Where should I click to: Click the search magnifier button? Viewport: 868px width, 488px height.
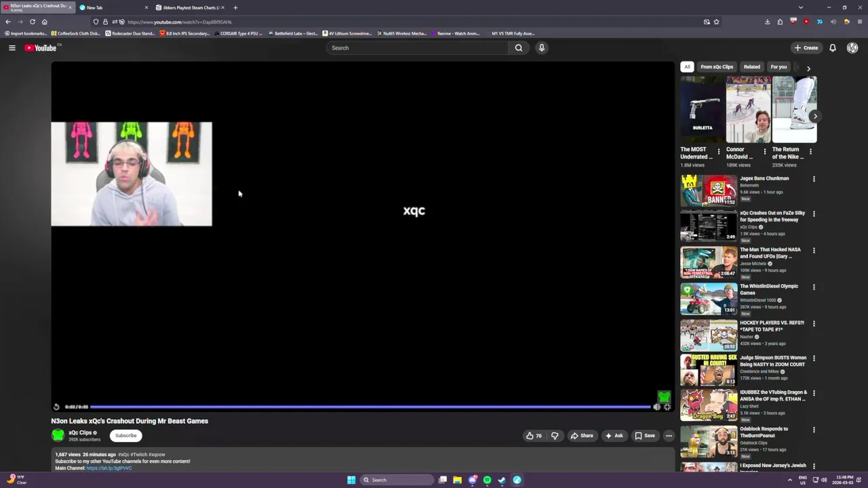click(519, 47)
